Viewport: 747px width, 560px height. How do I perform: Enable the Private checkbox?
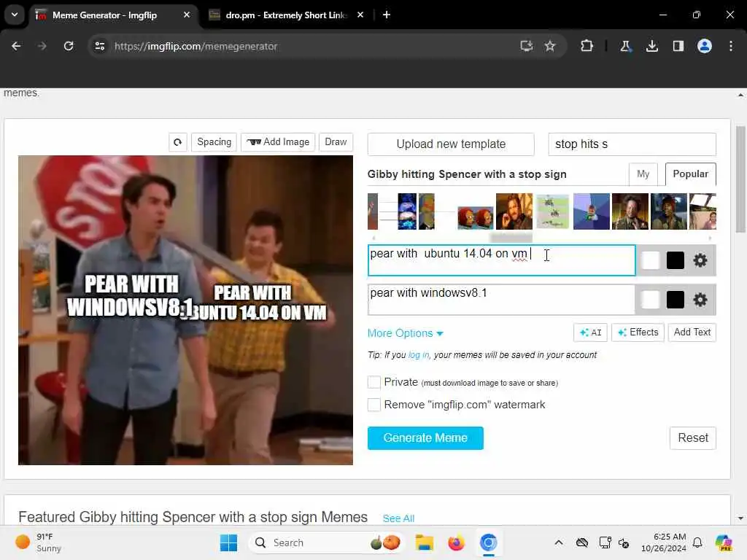coord(374,382)
